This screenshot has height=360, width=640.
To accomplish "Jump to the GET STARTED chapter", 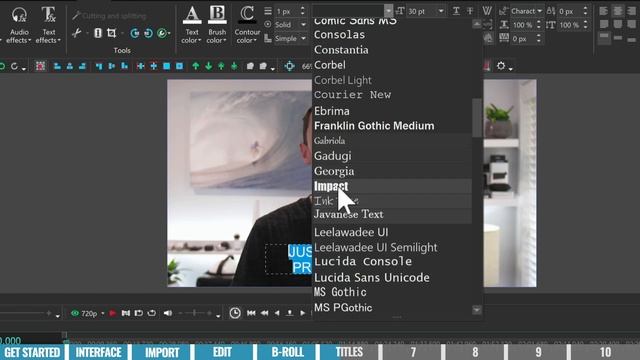I will (x=32, y=352).
